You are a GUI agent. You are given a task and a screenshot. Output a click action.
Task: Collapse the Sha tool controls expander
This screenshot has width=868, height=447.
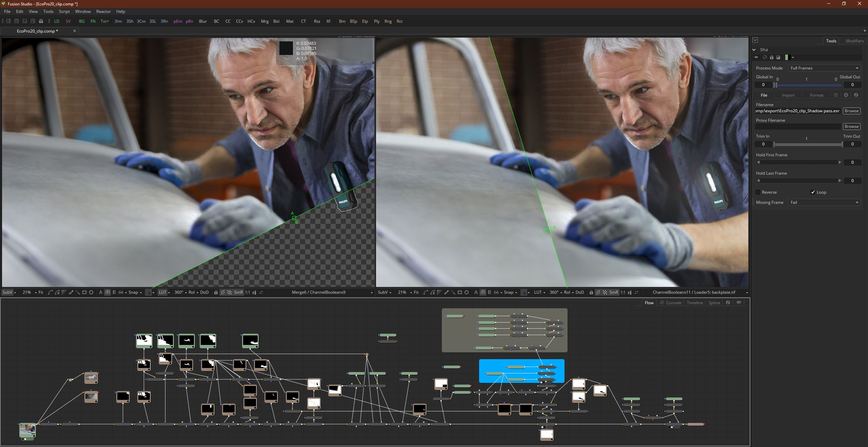(x=754, y=50)
